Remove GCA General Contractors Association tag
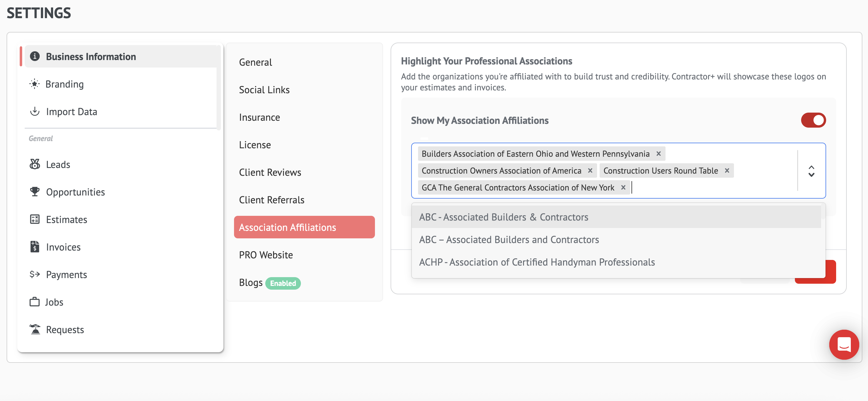Image resolution: width=868 pixels, height=401 pixels. pyautogui.click(x=623, y=187)
